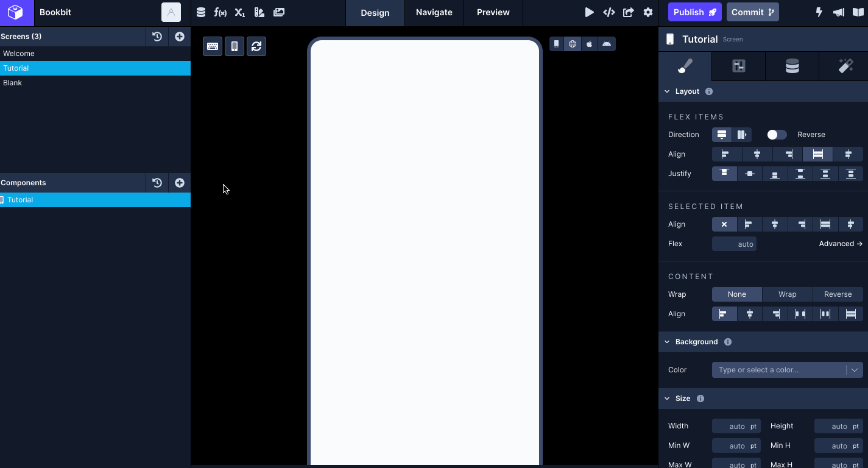Screen dimensions: 868x468
Task: Open the f(x) custom functions panel
Action: [221, 12]
